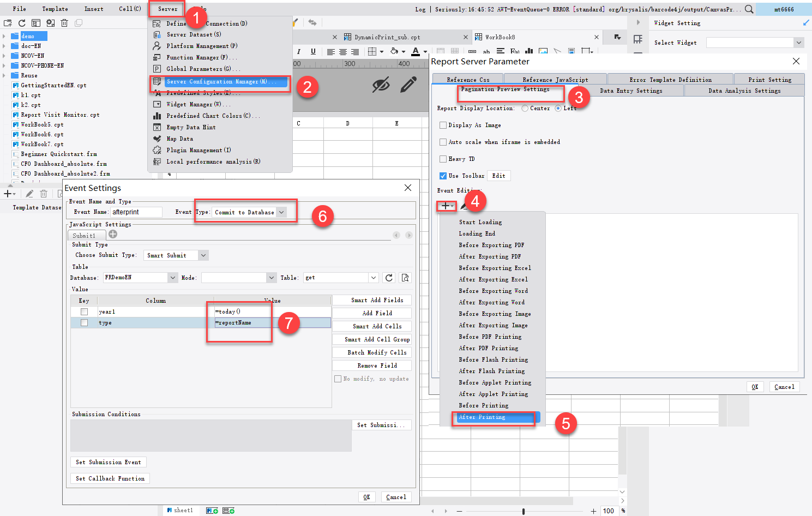Tick the Heavy TD checkbox
The width and height of the screenshot is (812, 516).
pos(443,159)
